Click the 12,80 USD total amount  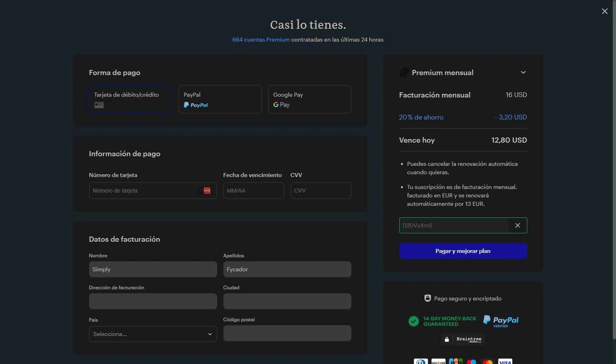[509, 140]
